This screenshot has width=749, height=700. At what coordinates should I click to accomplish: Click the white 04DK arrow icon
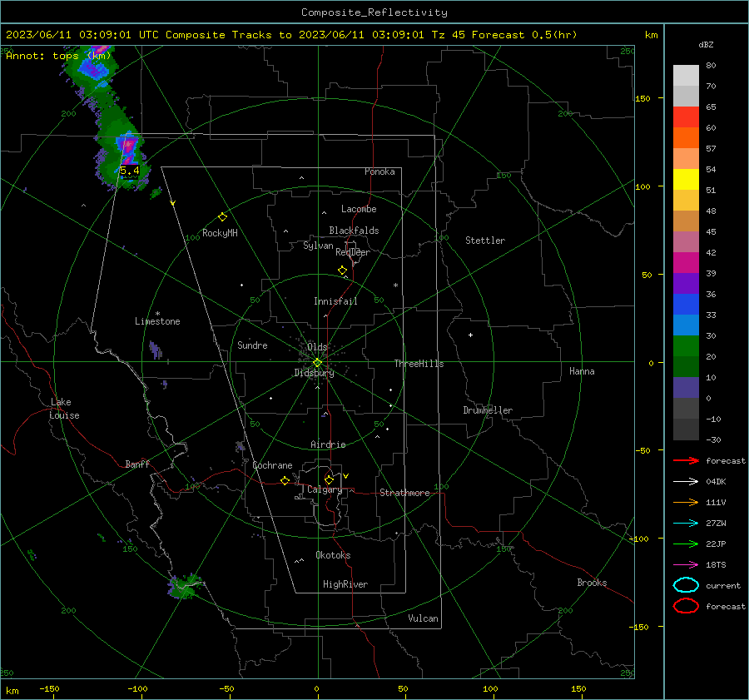tap(686, 481)
